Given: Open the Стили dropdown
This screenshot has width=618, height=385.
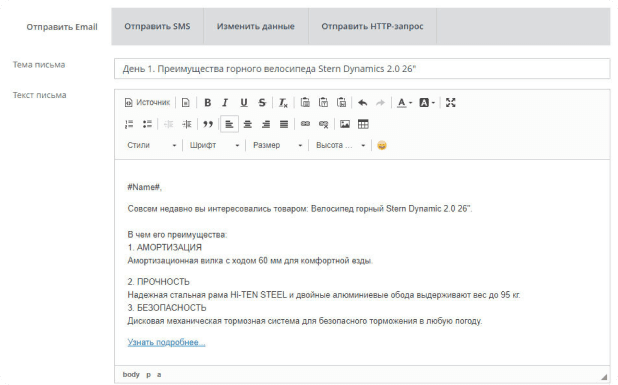Looking at the screenshot, I should coord(151,145).
